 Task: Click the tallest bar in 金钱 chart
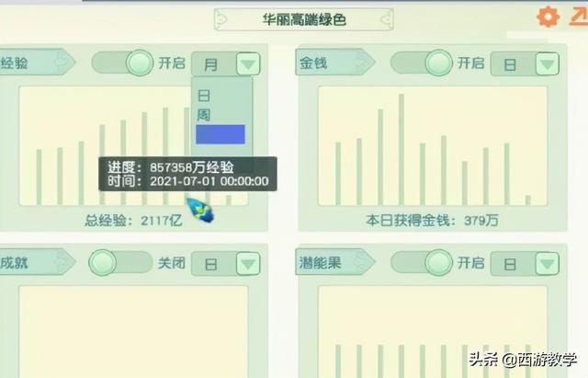(x=401, y=149)
